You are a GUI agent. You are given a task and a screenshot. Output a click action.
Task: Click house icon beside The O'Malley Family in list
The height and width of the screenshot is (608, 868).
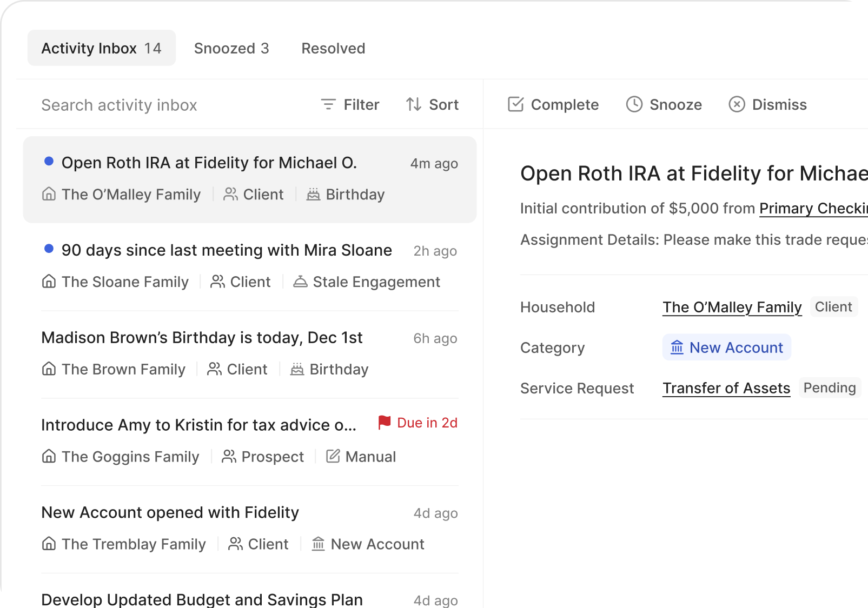coord(49,194)
